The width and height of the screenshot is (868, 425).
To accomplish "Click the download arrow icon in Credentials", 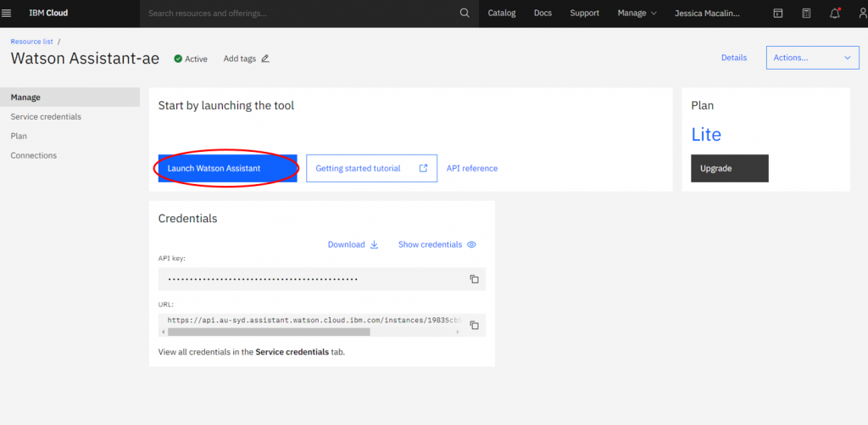I will point(374,244).
